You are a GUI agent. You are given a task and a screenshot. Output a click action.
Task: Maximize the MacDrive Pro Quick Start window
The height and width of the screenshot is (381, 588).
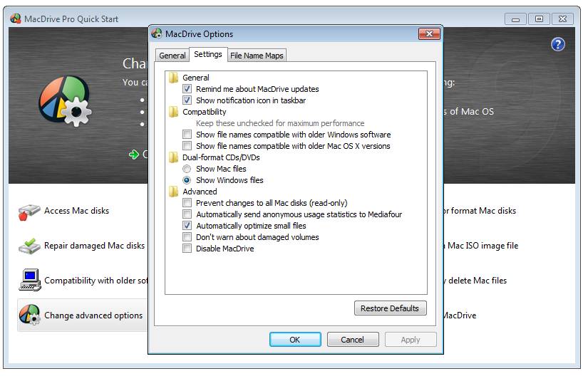click(539, 19)
